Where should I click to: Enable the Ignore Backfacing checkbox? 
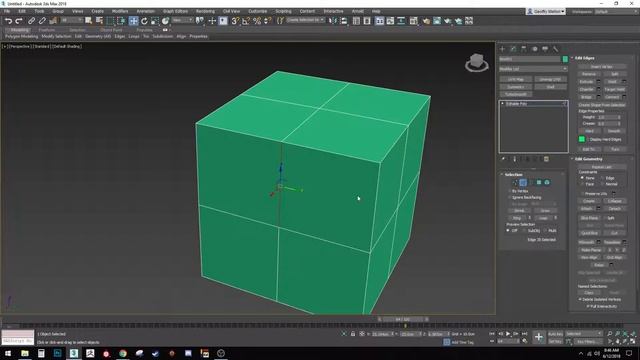[x=509, y=198]
